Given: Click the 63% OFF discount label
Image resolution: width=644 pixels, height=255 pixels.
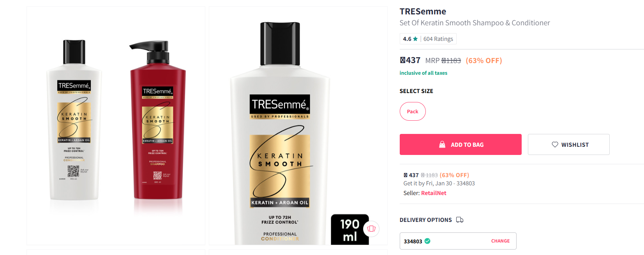Looking at the screenshot, I should [x=484, y=60].
